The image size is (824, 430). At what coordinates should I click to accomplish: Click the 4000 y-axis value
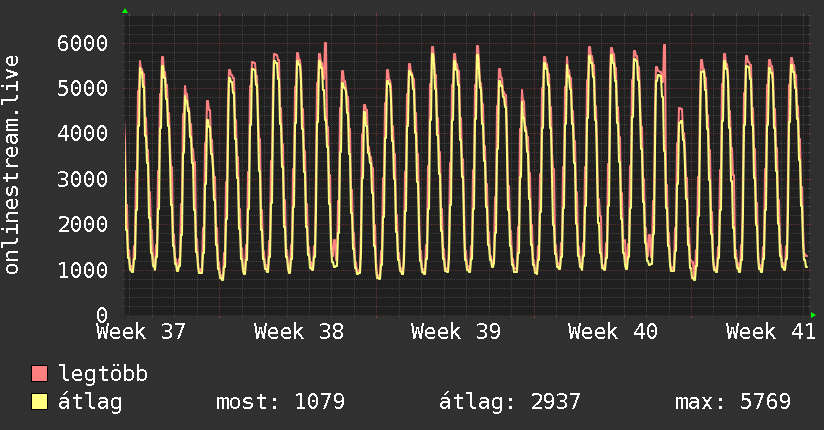[x=83, y=134]
